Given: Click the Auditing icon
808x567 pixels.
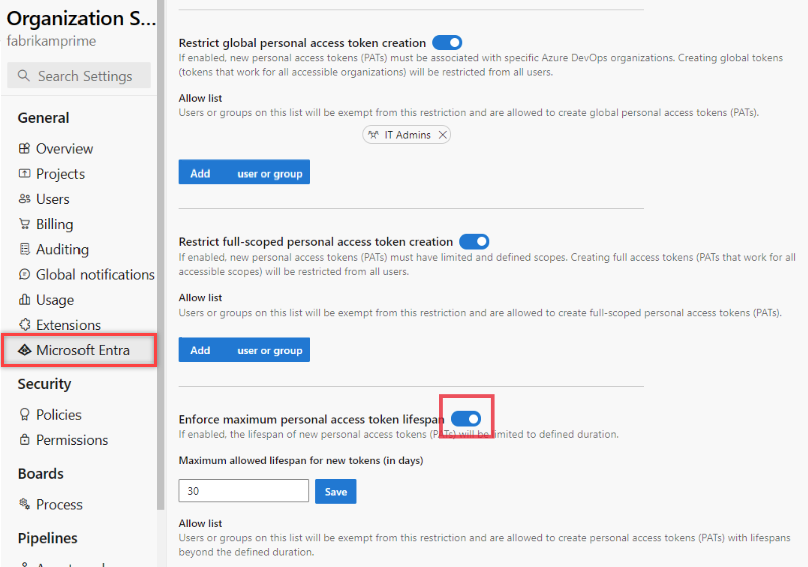Looking at the screenshot, I should click(x=24, y=249).
